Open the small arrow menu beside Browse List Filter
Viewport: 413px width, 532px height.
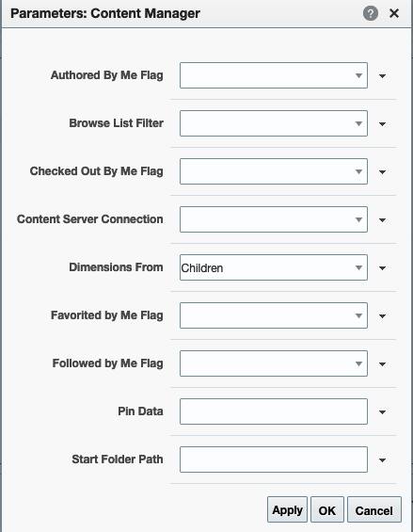pos(382,124)
